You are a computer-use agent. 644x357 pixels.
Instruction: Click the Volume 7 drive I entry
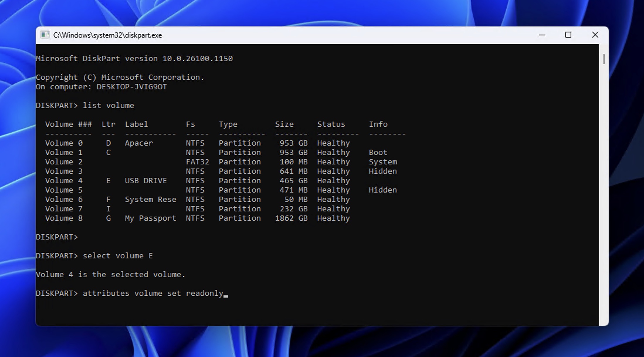pos(109,209)
